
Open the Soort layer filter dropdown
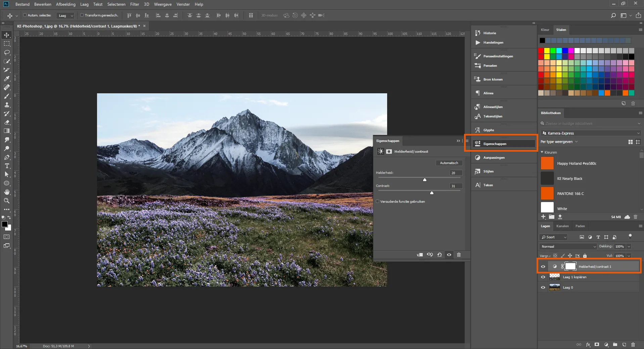(554, 237)
